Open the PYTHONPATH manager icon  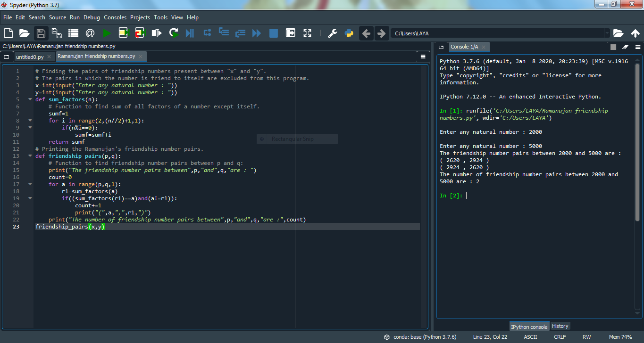point(349,33)
